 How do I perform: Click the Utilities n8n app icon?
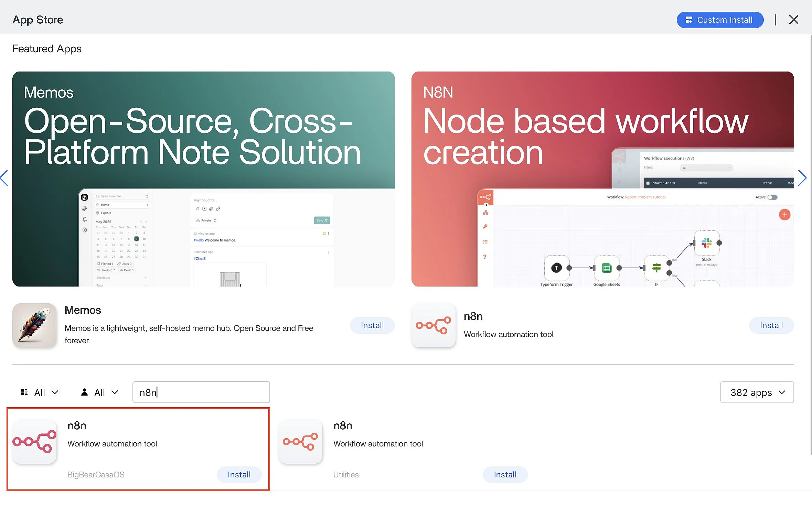pos(300,441)
